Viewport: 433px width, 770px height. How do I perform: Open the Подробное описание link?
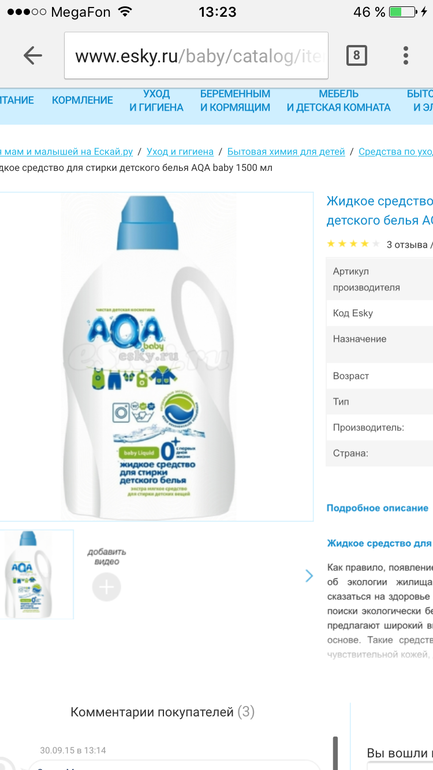tap(378, 508)
